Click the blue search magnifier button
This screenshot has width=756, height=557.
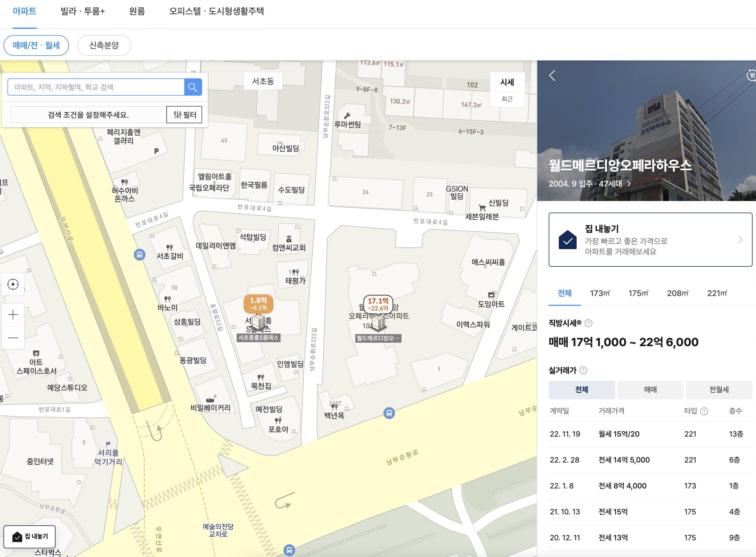(x=193, y=87)
